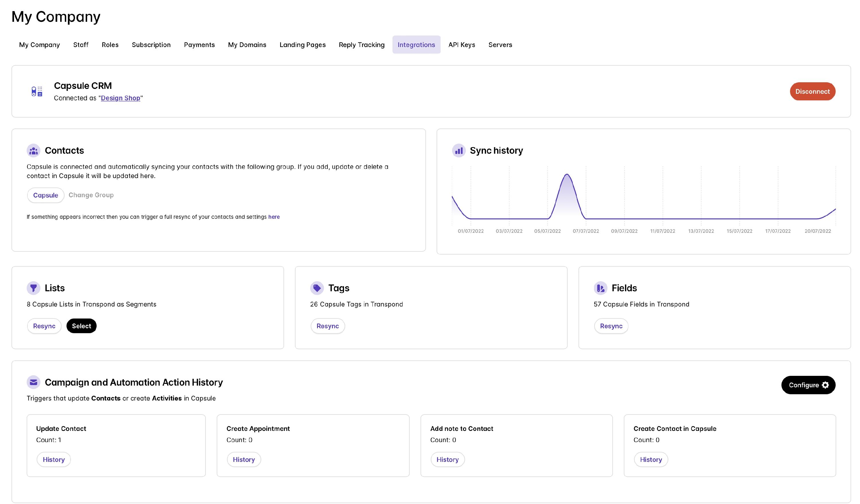Click the sync history peak near 06/07/2022

click(x=567, y=175)
